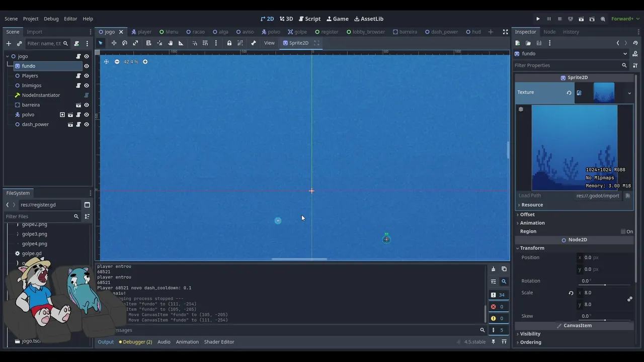This screenshot has width=644, height=362.
Task: Select the Pan Mode hand tool
Action: 170,43
